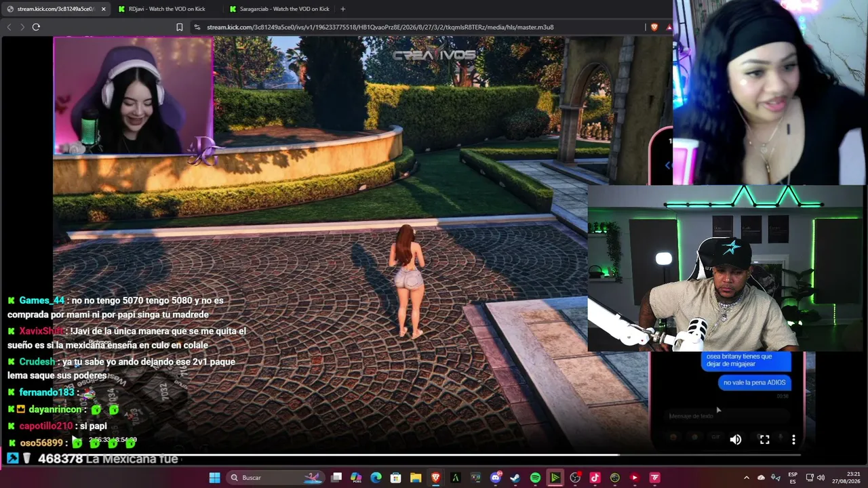Viewport: 868px width, 488px height.
Task: Open the volume control in system tray
Action: coord(821,478)
